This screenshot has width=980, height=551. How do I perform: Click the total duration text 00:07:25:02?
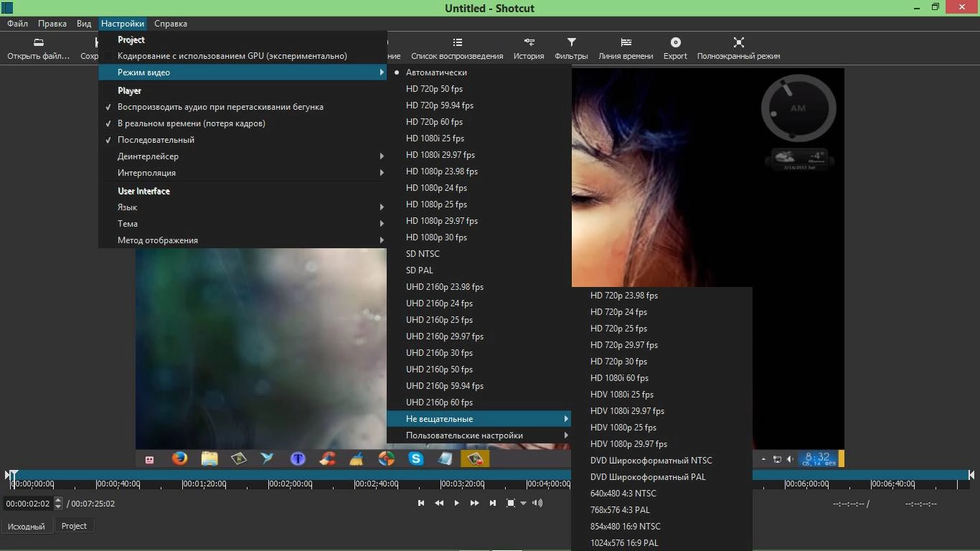(x=93, y=504)
